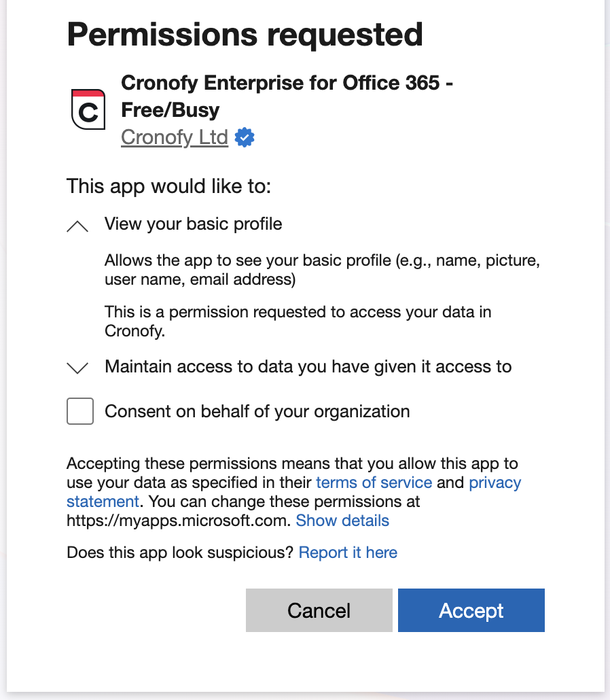Click the blue verified publisher badge
This screenshot has width=610, height=700.
pos(245,138)
